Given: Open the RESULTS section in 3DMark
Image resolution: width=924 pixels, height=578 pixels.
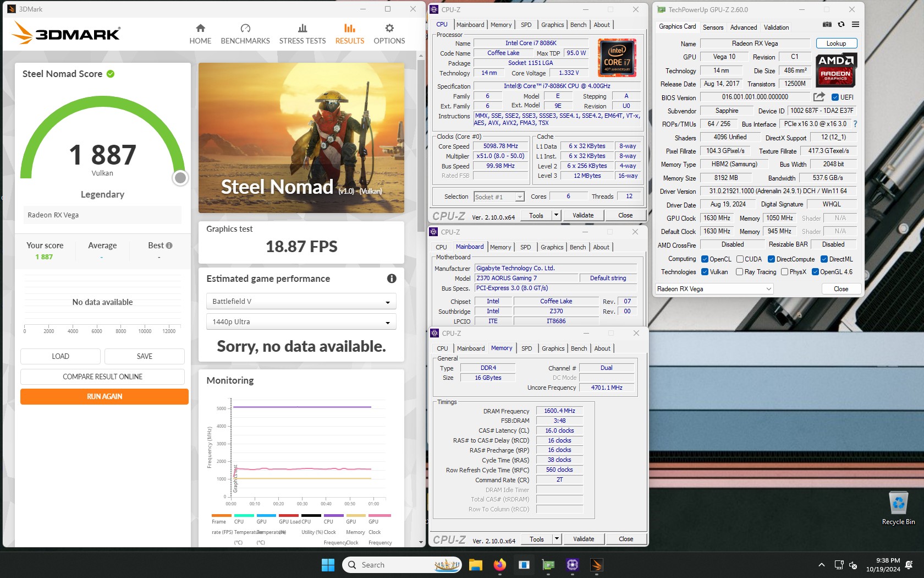Looking at the screenshot, I should pyautogui.click(x=350, y=34).
